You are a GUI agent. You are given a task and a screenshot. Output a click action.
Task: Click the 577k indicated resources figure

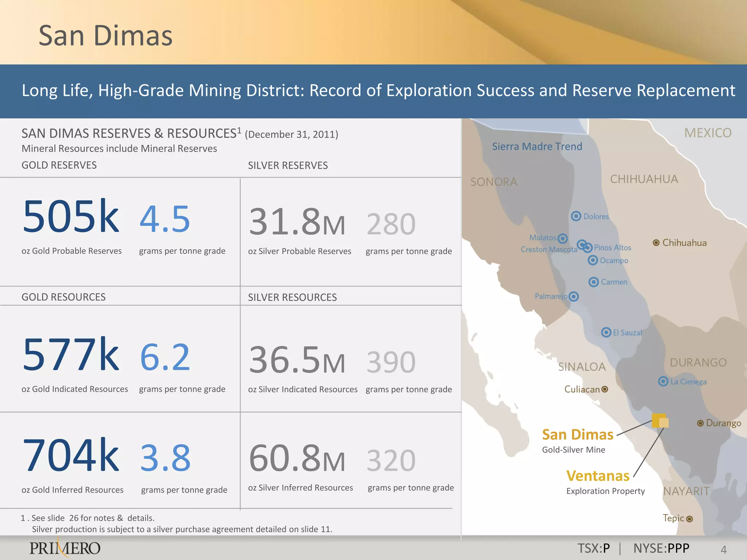tap(71, 354)
